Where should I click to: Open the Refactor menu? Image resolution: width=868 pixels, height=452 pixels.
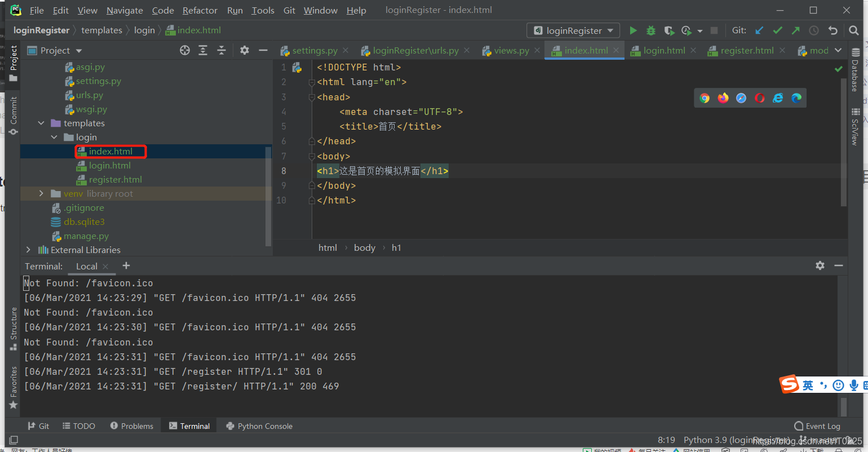(x=200, y=10)
